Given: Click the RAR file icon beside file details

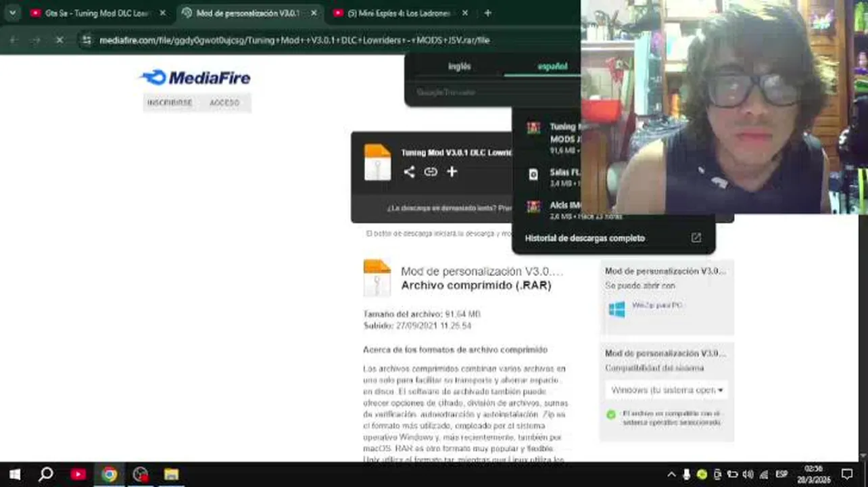Looking at the screenshot, I should coord(377,277).
